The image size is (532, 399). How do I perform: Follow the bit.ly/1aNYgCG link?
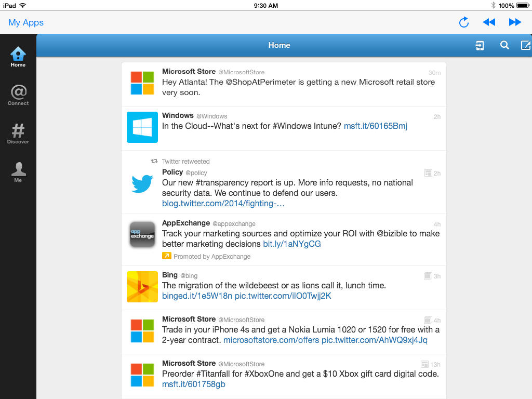291,244
